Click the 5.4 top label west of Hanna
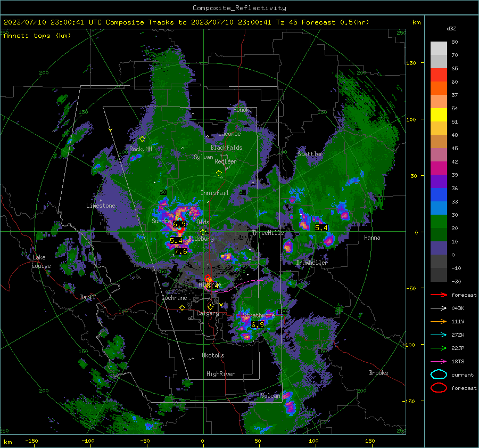Viewport: 479px width, 448px height. coord(321,228)
